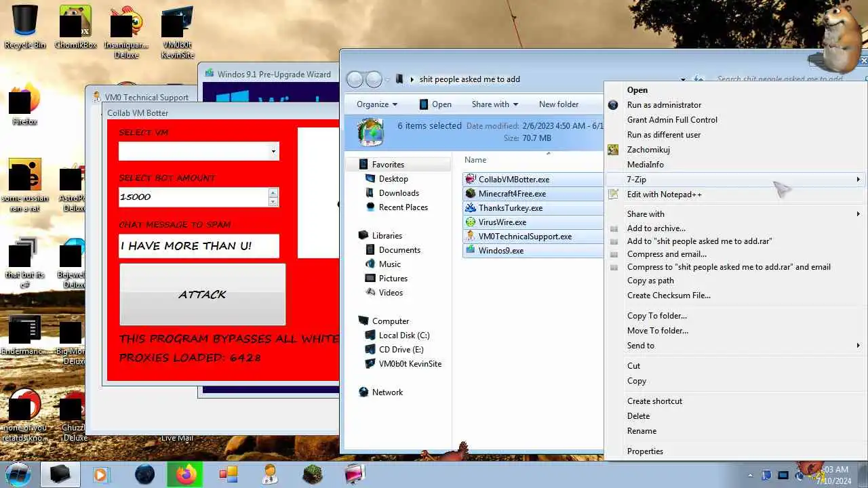The image size is (868, 488).
Task: Open the Recycle Bin desktop icon
Action: pyautogui.click(x=24, y=27)
